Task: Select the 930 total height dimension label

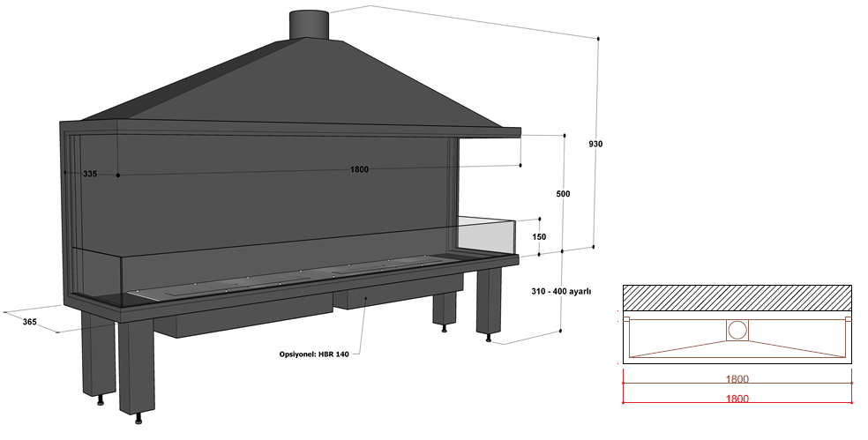Action: pyautogui.click(x=596, y=143)
